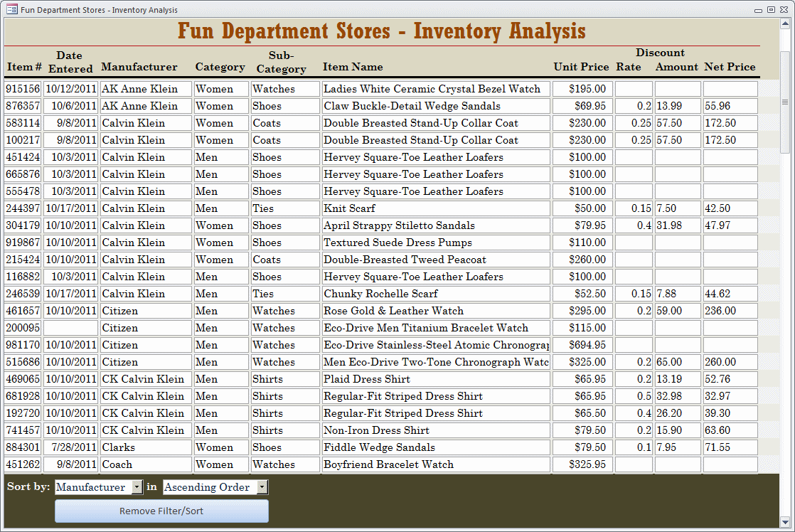
Task: Click Double-Breasted Tweed Peacoat item name
Action: [x=436, y=260]
